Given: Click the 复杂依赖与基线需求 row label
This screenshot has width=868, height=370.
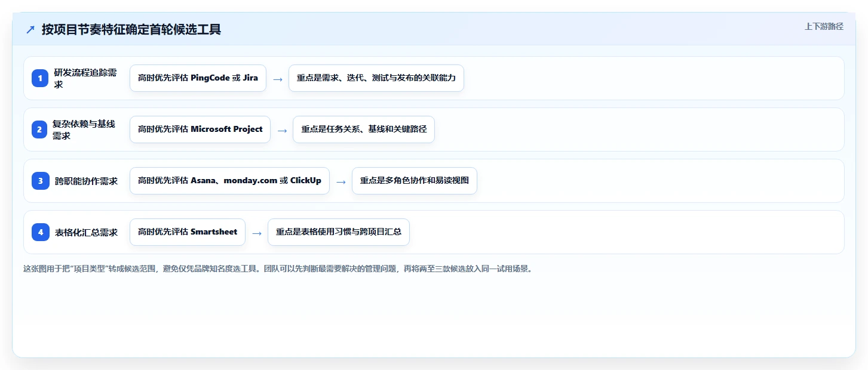Looking at the screenshot, I should point(84,129).
